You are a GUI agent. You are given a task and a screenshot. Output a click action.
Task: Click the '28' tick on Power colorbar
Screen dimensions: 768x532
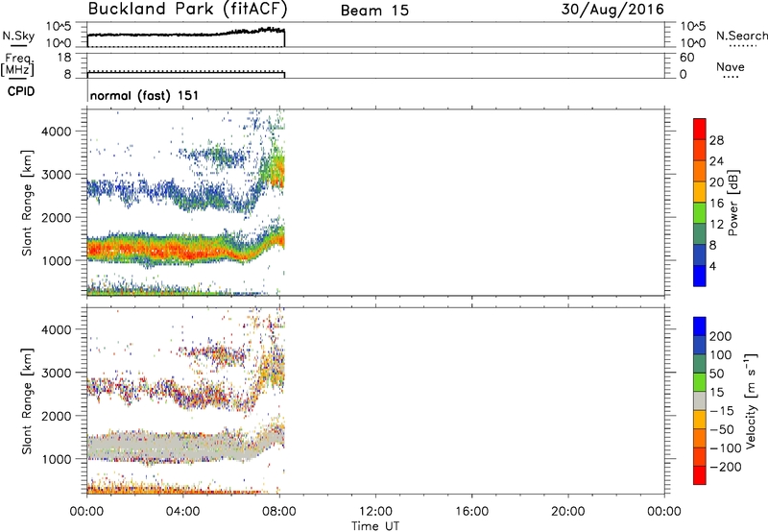[x=716, y=140]
